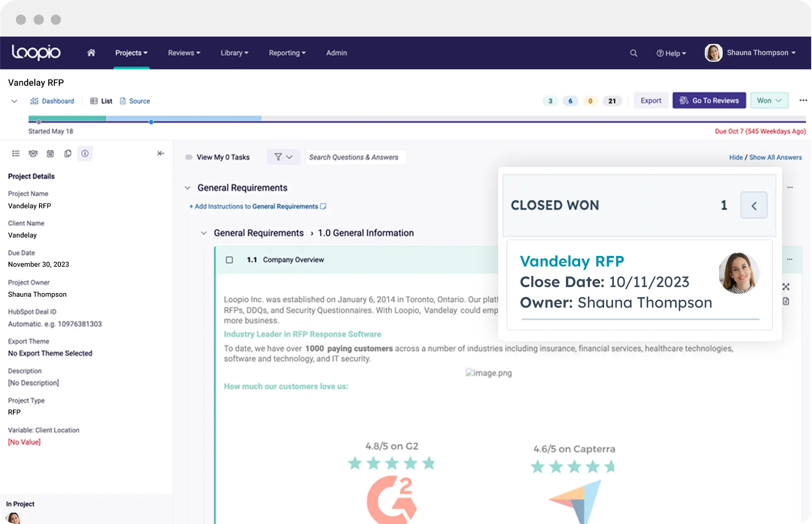Collapse the sidebar with arrow icon
This screenshot has height=524, width=812.
pos(161,154)
